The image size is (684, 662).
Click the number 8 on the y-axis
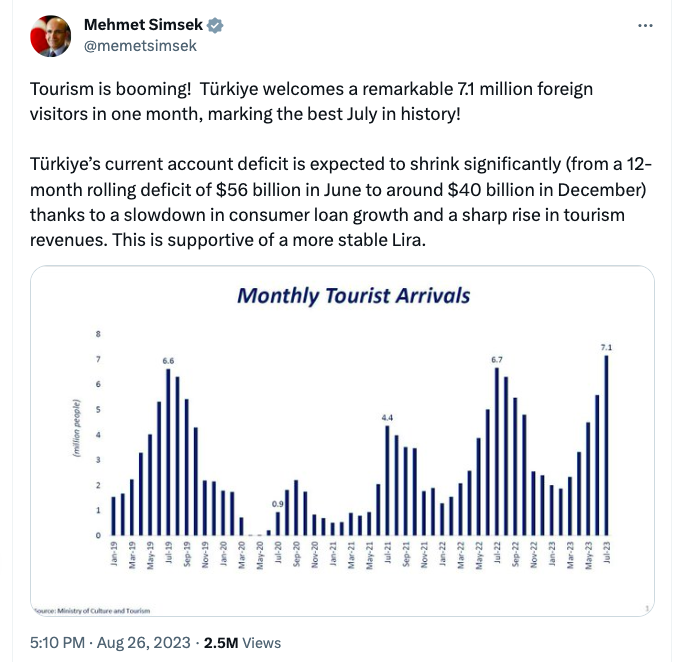[x=98, y=333]
